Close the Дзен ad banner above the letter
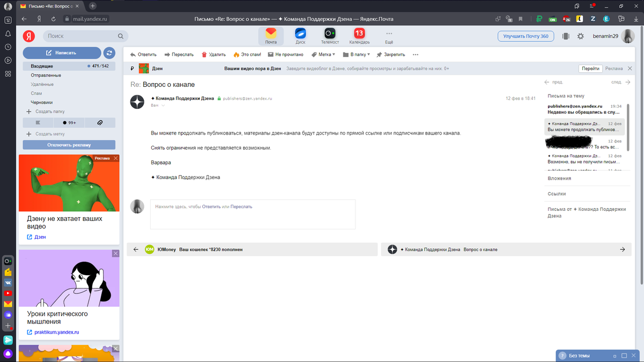Screen dimensions: 644x362 (x=630, y=69)
